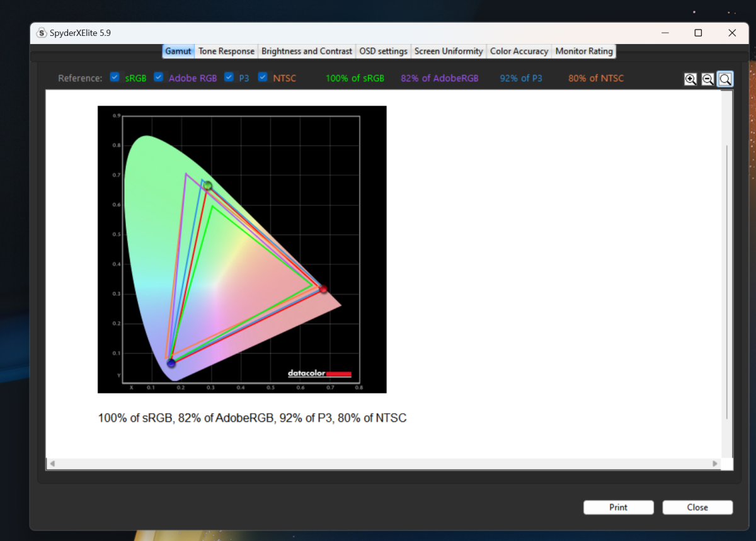Click the blue primary point on chart
Viewport: 756px width, 541px height.
click(x=171, y=363)
